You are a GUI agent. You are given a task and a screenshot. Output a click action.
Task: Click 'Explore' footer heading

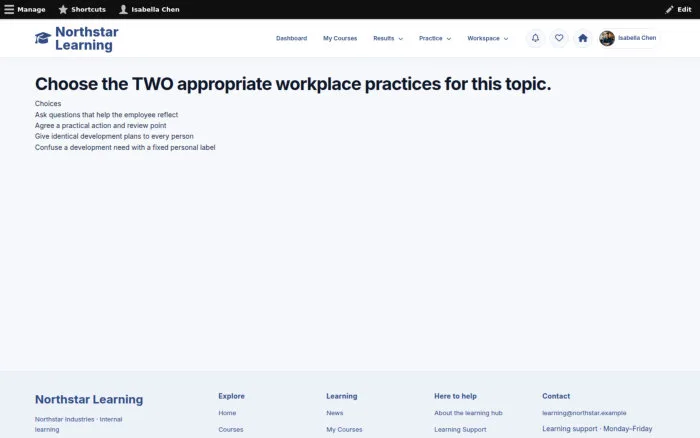tap(231, 396)
